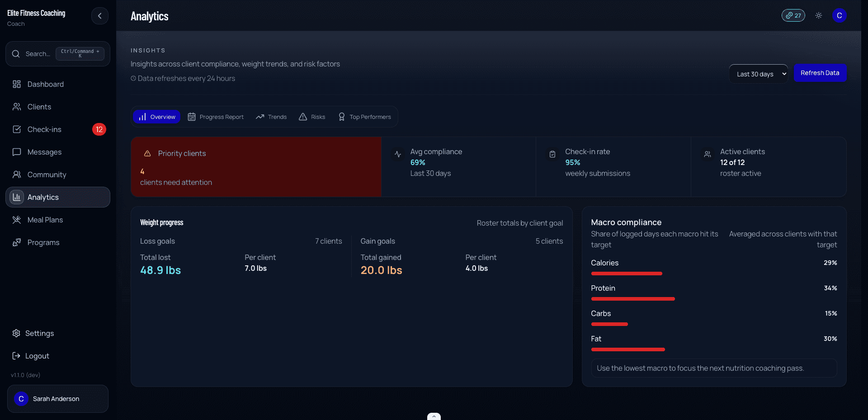Click the Weight progress heading

click(162, 222)
